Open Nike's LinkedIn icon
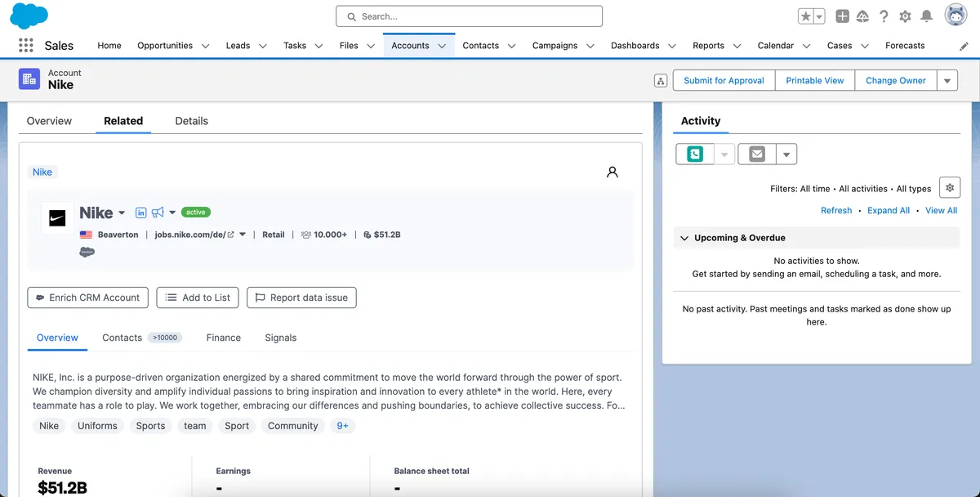The height and width of the screenshot is (497, 980). tap(140, 213)
